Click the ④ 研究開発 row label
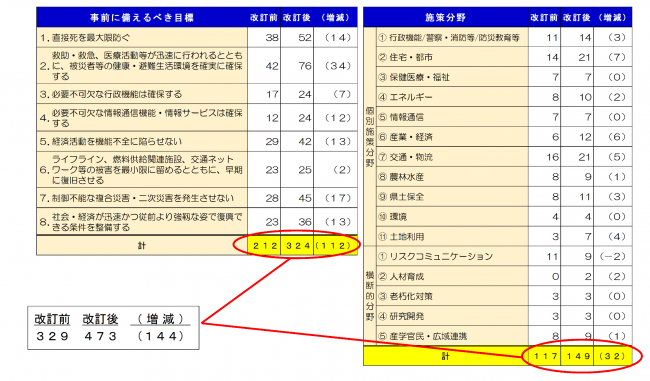This screenshot has height=381, width=650. [x=452, y=316]
